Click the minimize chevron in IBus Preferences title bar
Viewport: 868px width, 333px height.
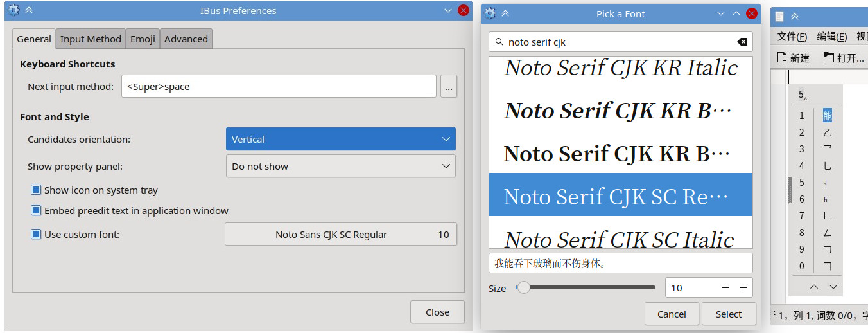click(448, 10)
